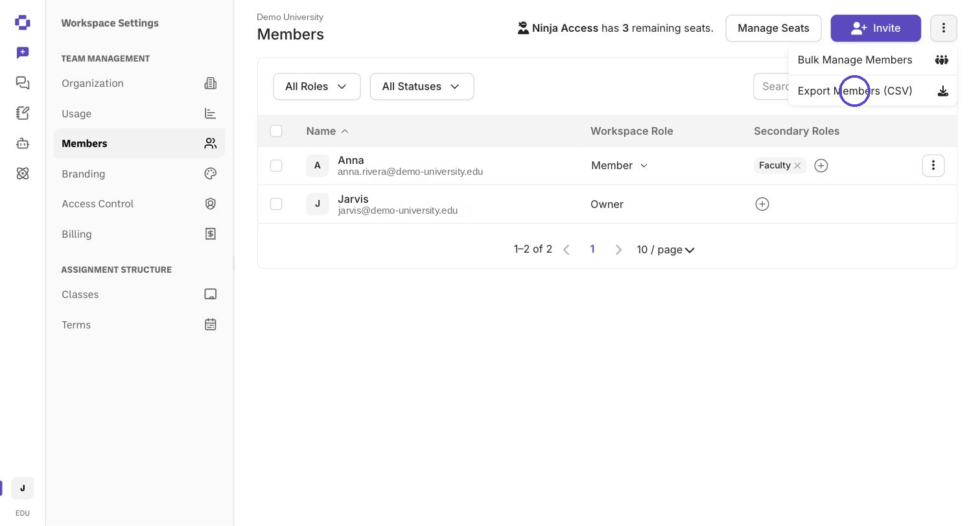The height and width of the screenshot is (526, 980).
Task: Remove the Faculty tag using its X
Action: [x=797, y=166]
